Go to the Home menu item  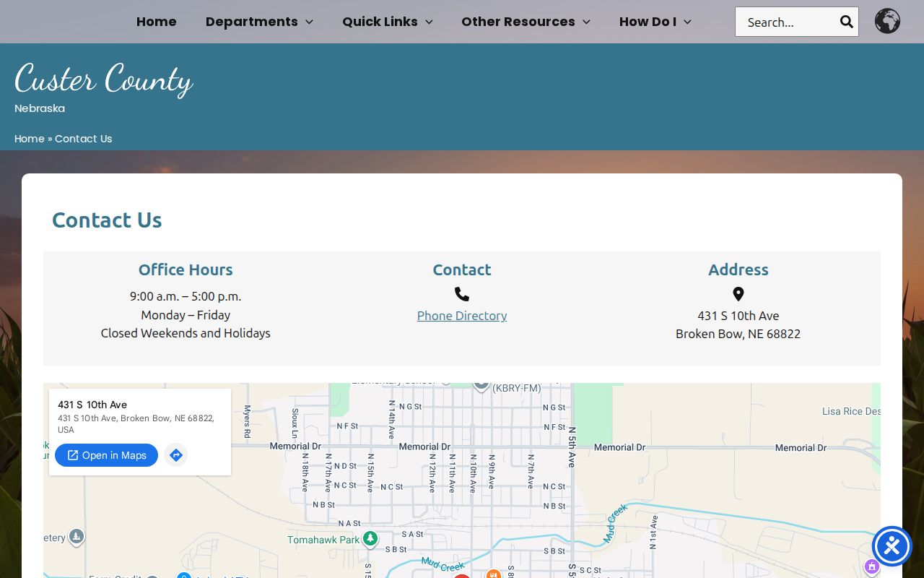click(157, 22)
